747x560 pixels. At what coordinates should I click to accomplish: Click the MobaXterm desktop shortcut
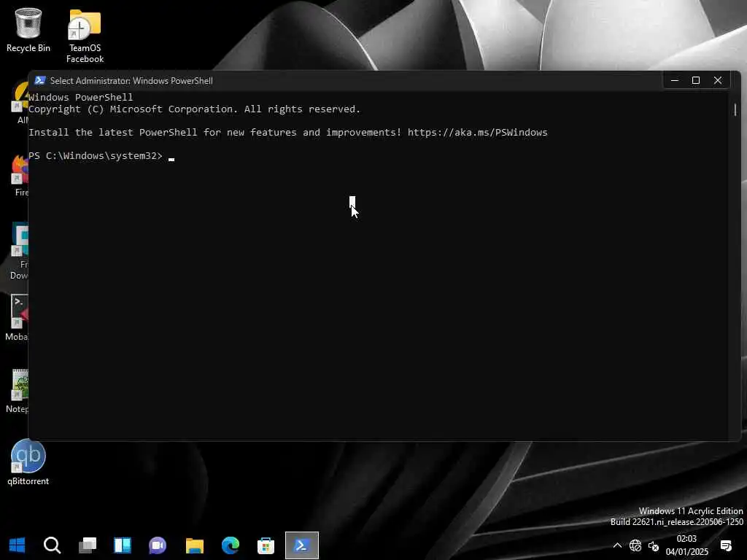[18, 317]
